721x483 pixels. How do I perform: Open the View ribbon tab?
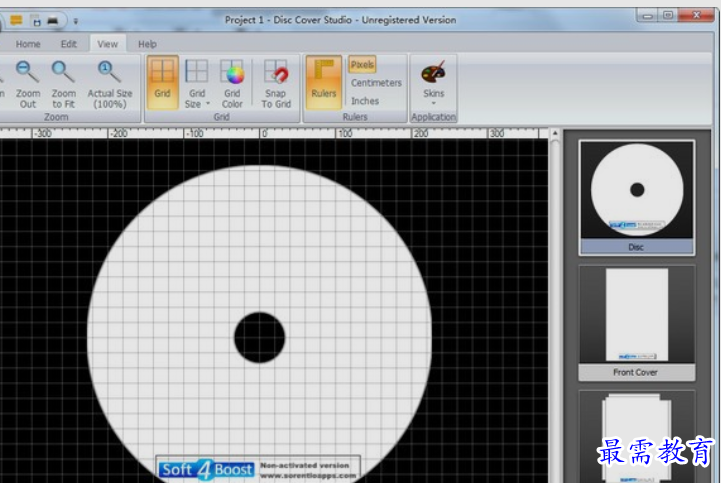click(x=108, y=44)
